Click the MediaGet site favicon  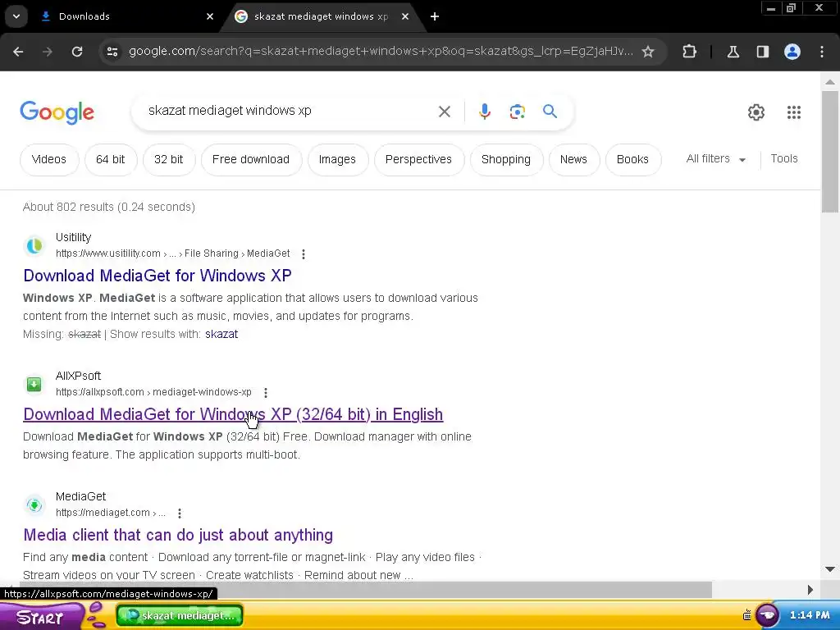point(34,504)
